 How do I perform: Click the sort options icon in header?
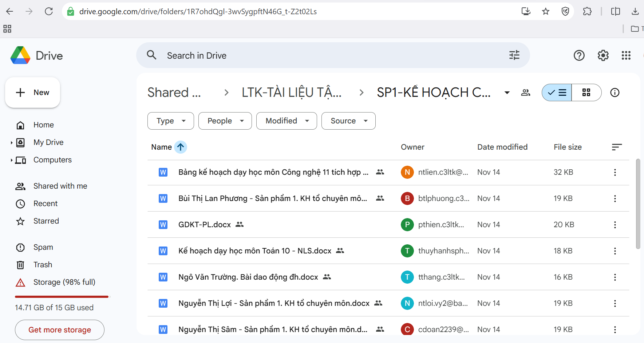pos(616,147)
